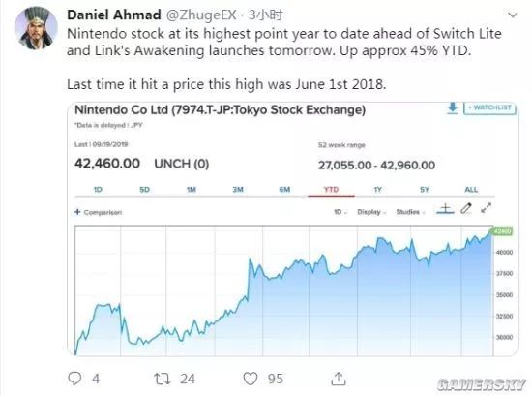The height and width of the screenshot is (396, 532).
Task: Open the Display dropdown
Action: click(x=371, y=212)
